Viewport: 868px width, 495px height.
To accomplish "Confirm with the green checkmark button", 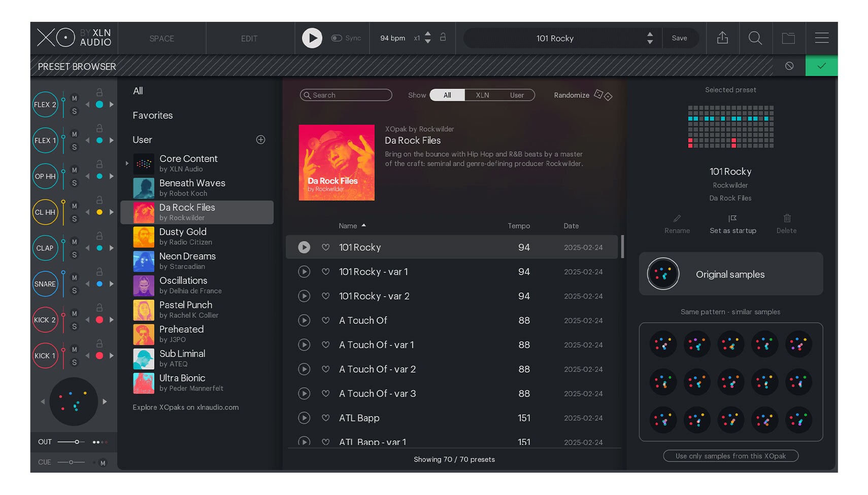I will click(821, 66).
